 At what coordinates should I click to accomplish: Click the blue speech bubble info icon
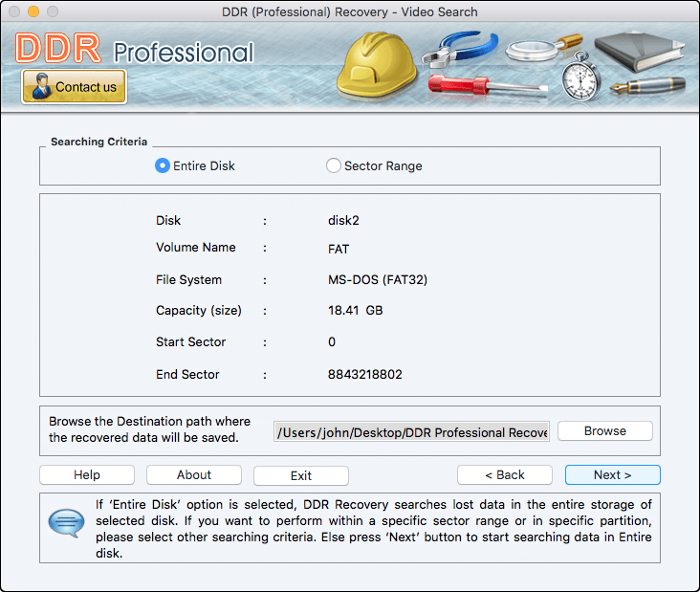pos(66,522)
